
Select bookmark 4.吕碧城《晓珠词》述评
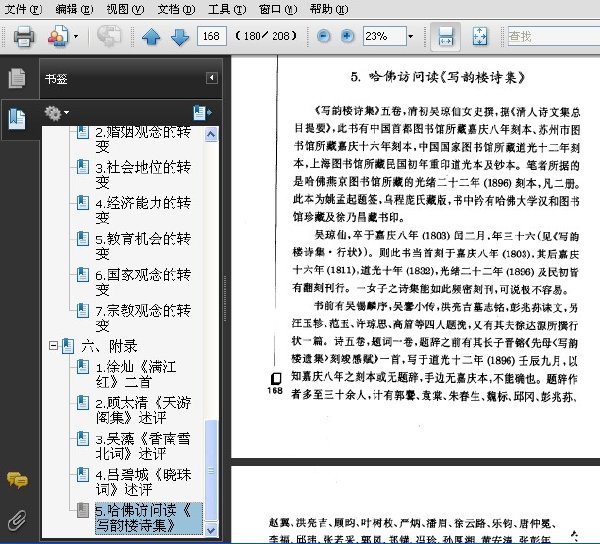pos(143,482)
